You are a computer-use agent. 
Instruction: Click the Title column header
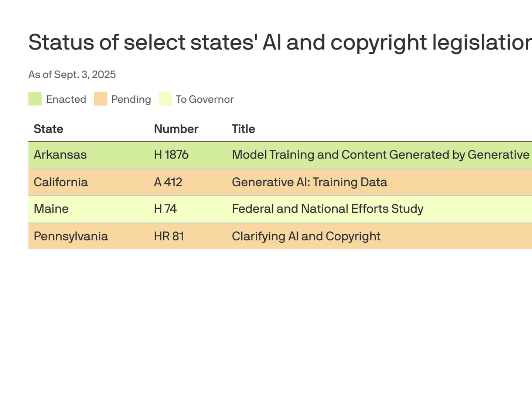243,129
